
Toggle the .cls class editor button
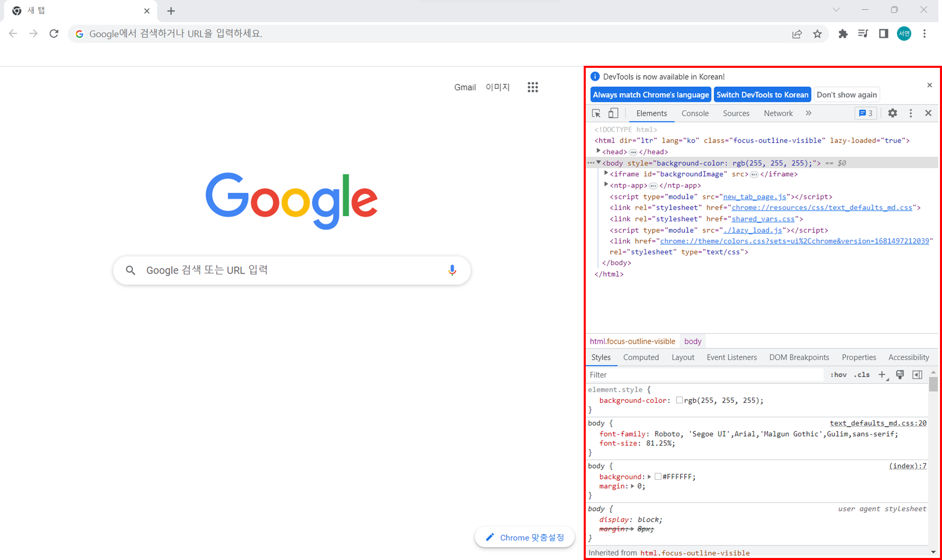862,375
